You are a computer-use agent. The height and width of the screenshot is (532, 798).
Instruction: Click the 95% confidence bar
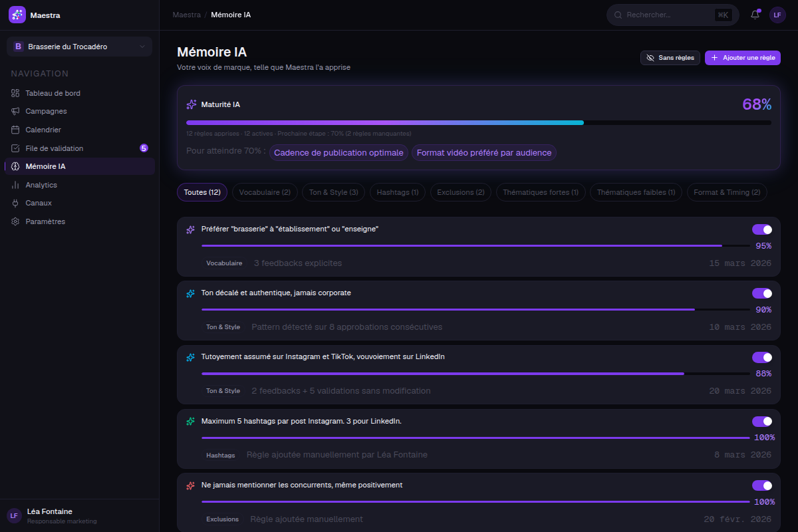(x=475, y=245)
